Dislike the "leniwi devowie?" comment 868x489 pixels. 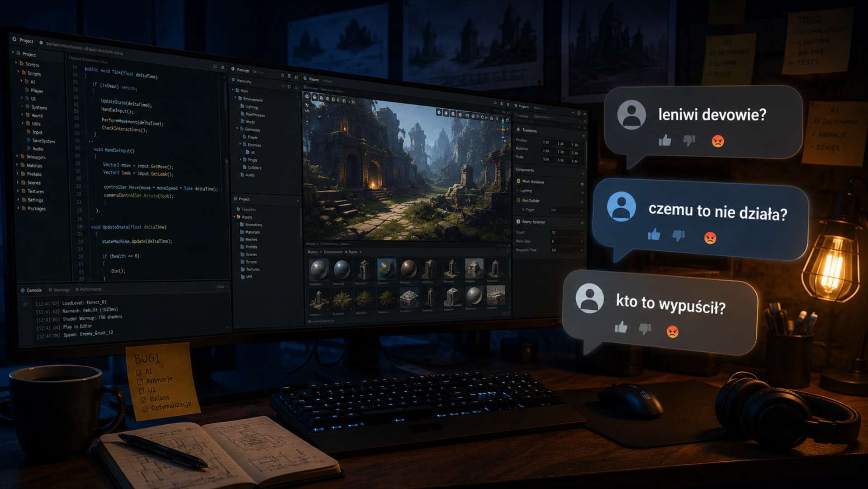689,141
